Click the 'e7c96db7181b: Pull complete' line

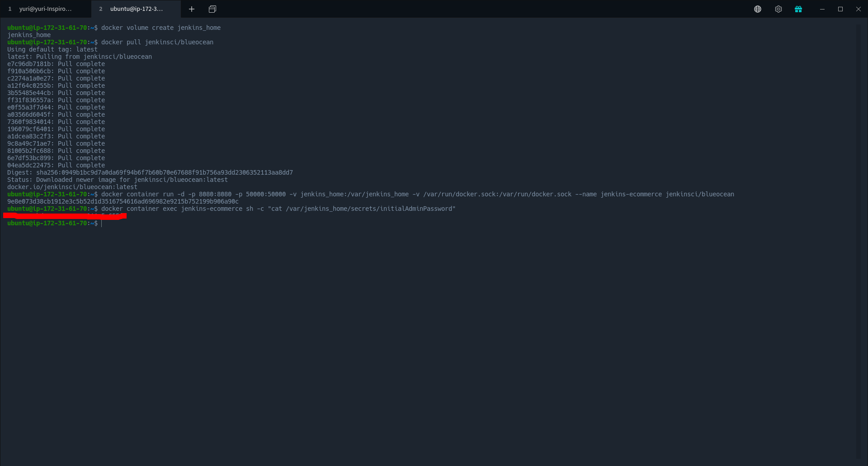[56, 64]
